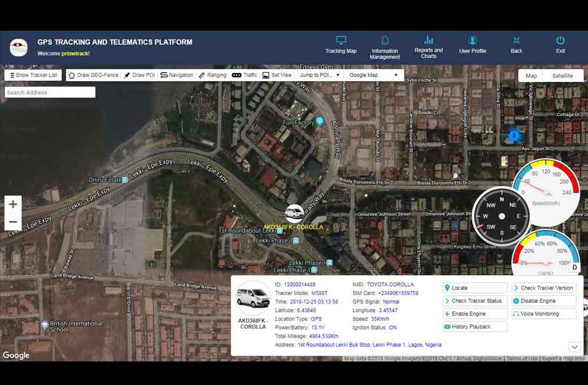Click the Ignition Status value ON
The width and height of the screenshot is (588, 385).
coord(393,327)
